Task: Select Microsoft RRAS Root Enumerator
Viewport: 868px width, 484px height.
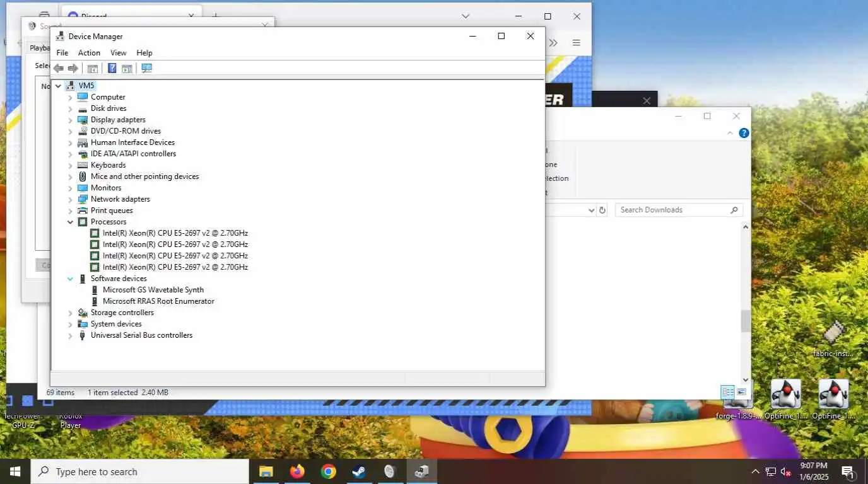Action: pyautogui.click(x=158, y=301)
